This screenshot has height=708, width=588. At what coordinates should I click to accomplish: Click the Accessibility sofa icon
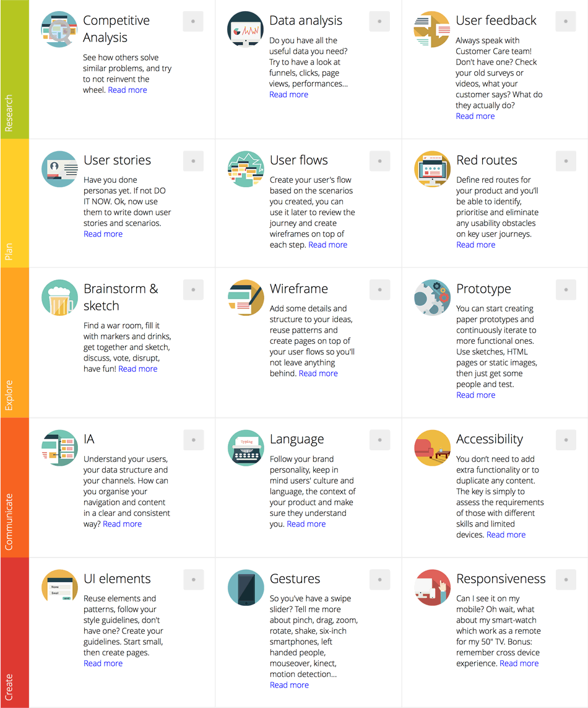tap(432, 448)
